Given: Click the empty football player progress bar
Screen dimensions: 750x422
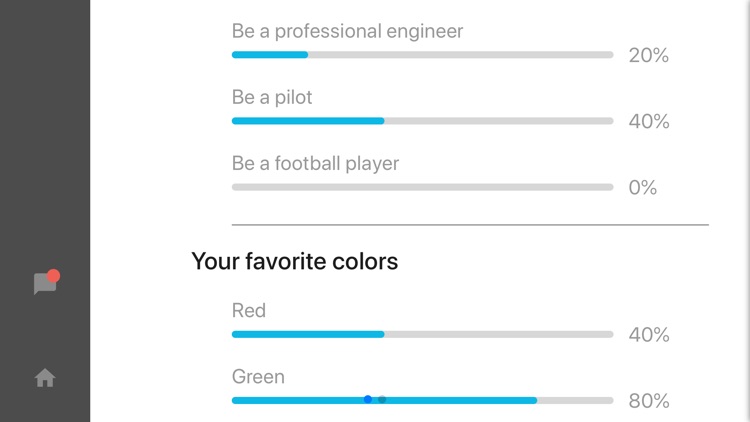Looking at the screenshot, I should [422, 187].
